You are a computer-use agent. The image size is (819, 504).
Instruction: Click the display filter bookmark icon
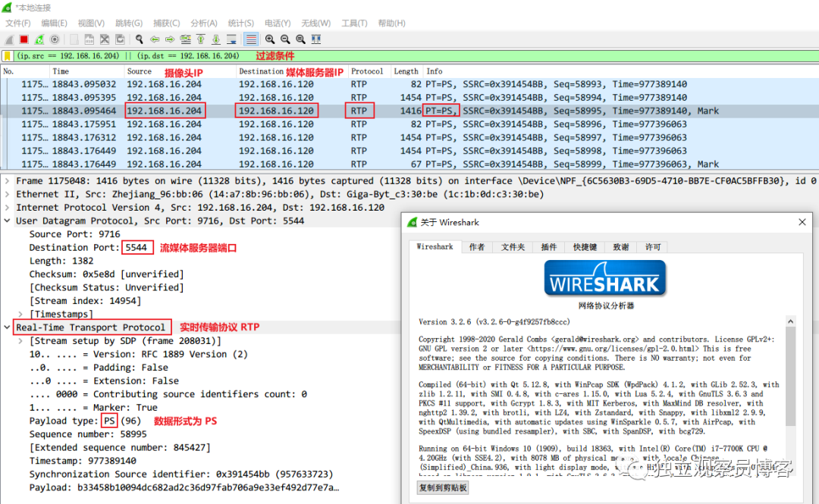click(x=8, y=56)
